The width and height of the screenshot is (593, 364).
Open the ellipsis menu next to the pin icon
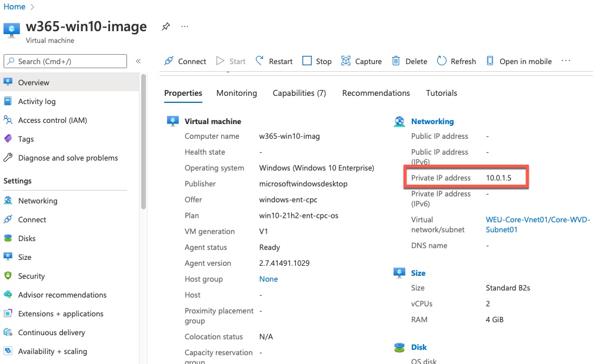pos(185,26)
